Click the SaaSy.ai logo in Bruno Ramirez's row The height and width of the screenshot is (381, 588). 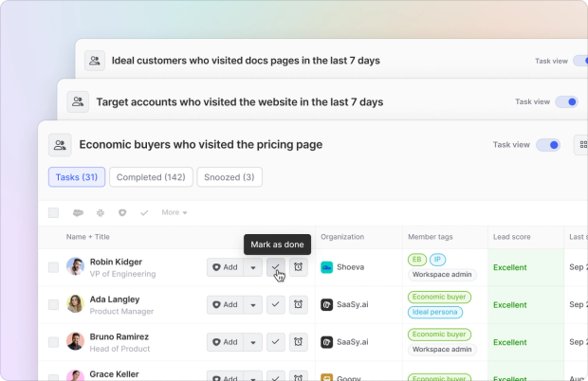(x=326, y=342)
